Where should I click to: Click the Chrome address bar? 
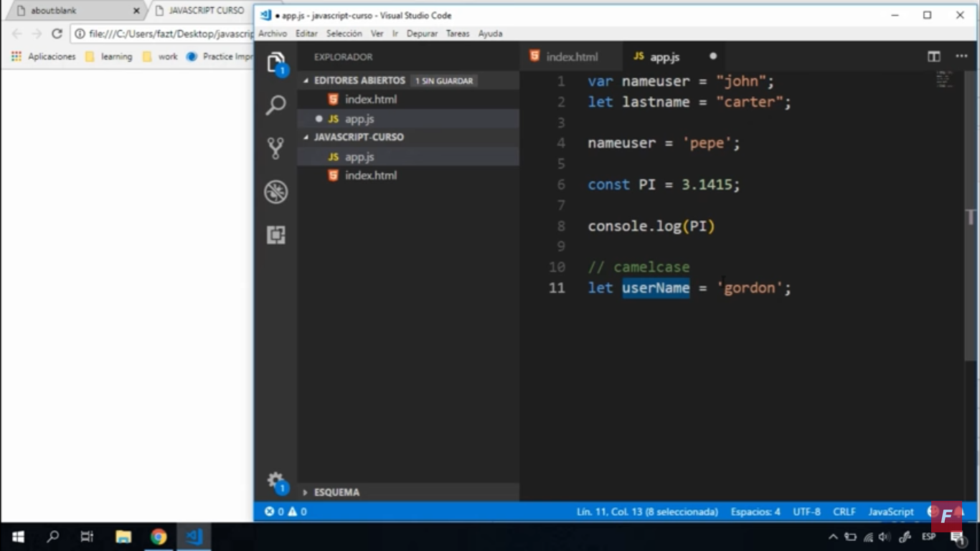pos(164,34)
